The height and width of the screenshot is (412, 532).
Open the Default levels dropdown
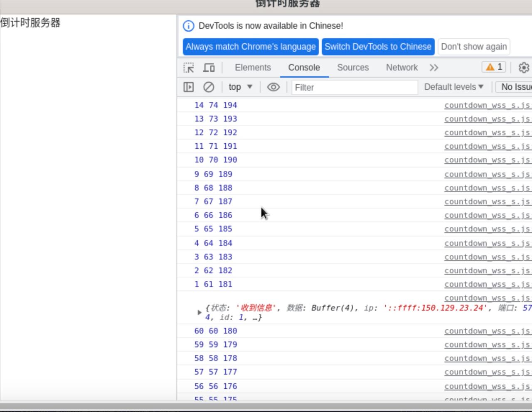(x=453, y=87)
